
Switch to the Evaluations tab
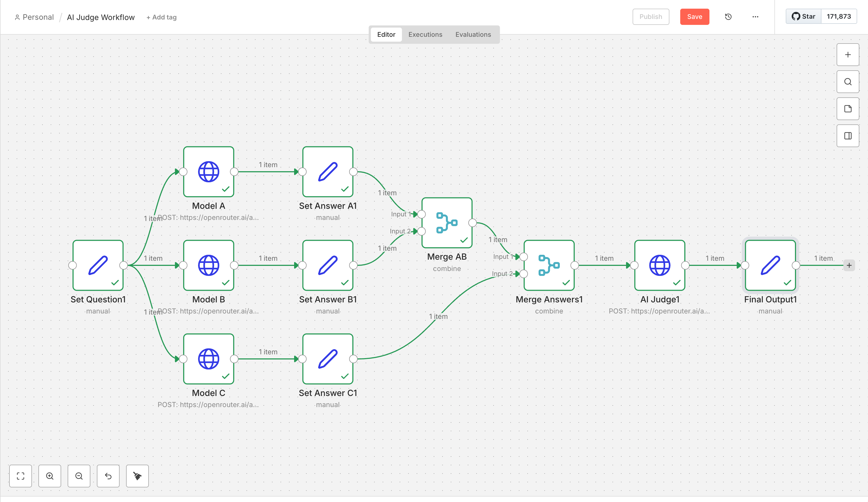click(x=473, y=34)
